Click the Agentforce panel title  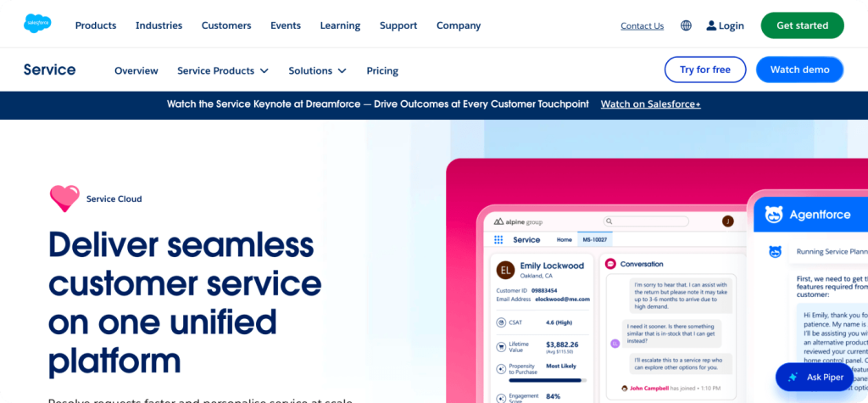820,215
